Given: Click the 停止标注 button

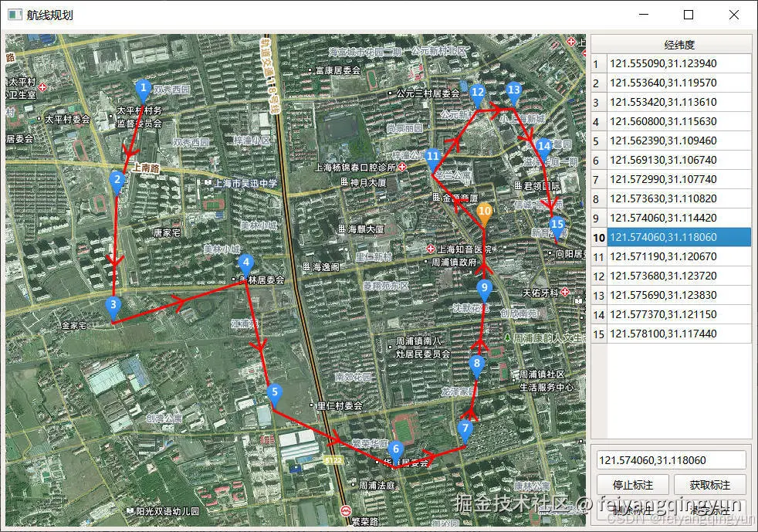Looking at the screenshot, I should point(632,485).
